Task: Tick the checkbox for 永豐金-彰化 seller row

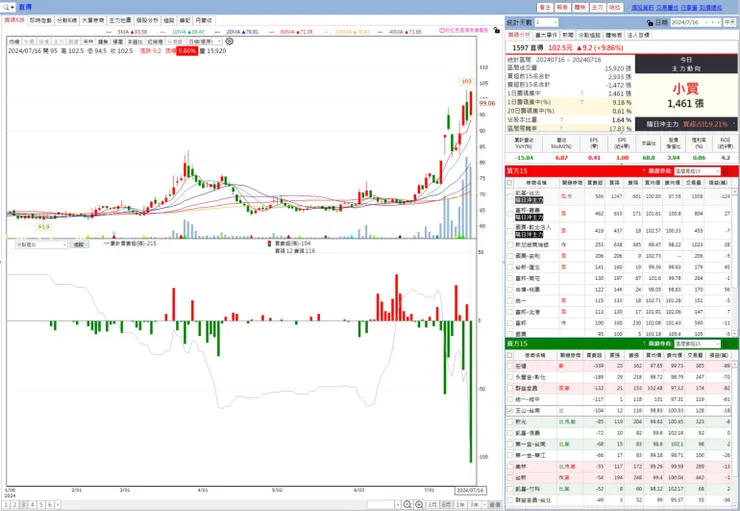Action: click(x=510, y=377)
